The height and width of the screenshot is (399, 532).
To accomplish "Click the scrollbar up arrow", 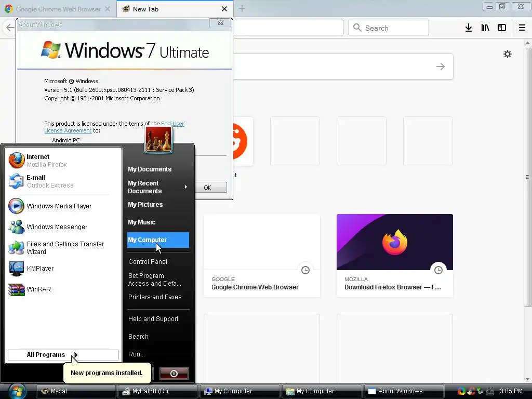I will (527, 43).
